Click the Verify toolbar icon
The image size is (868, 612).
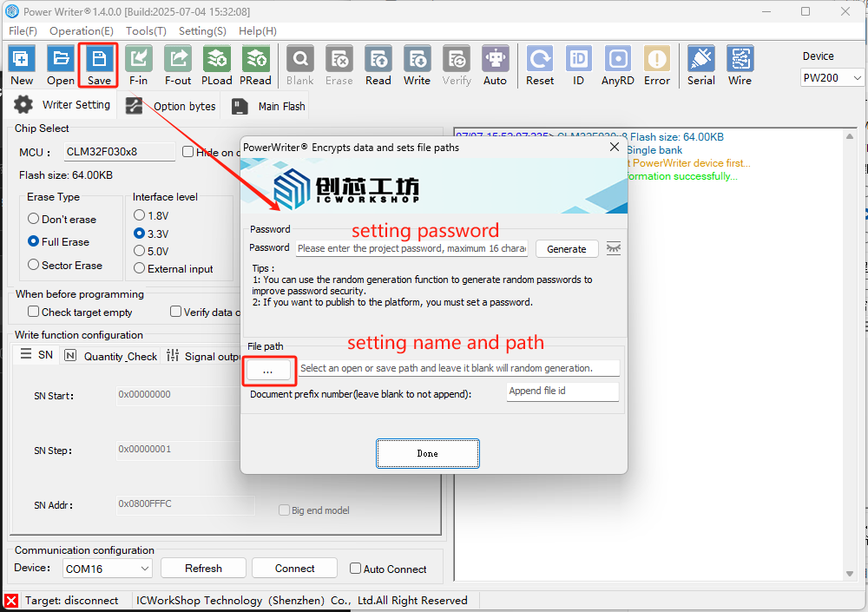click(x=457, y=65)
